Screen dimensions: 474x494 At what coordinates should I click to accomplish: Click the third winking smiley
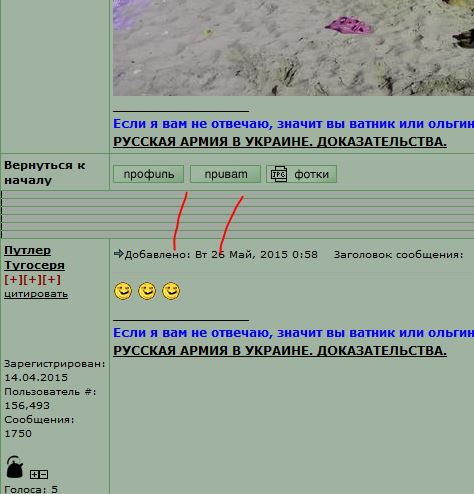171,291
